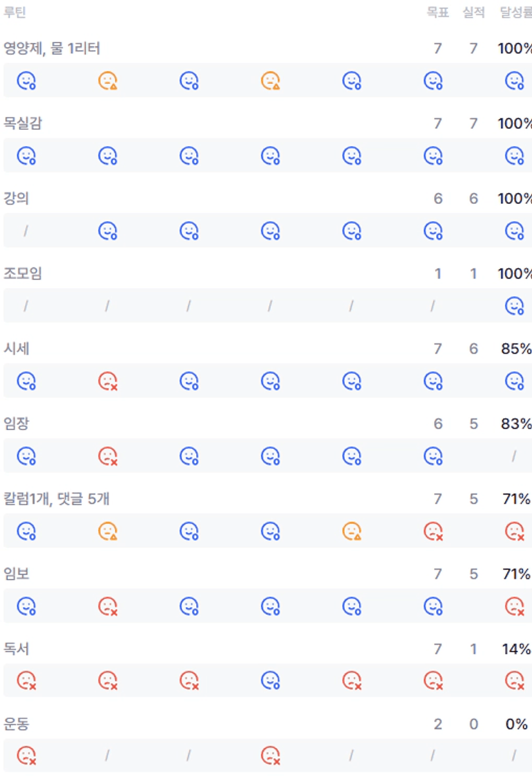Image resolution: width=532 pixels, height=782 pixels.
Task: Toggle first blue smiley in 목실감 row
Action: click(x=26, y=156)
